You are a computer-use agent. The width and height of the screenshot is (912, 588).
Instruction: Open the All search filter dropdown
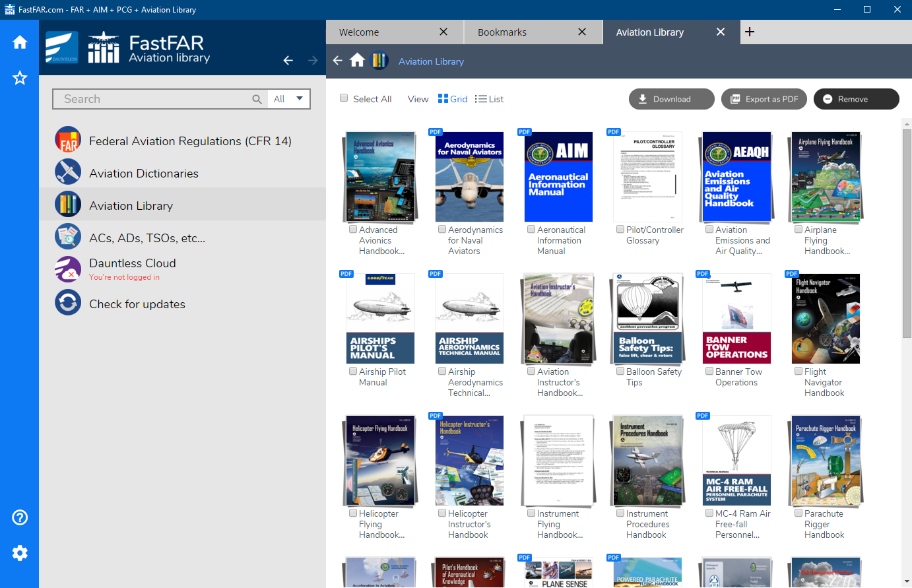coord(289,99)
